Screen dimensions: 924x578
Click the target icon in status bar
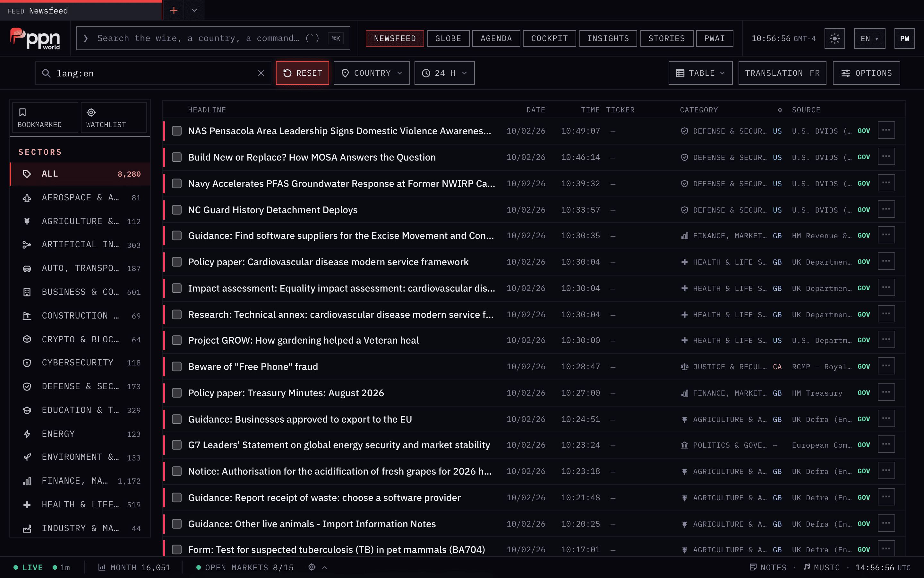pyautogui.click(x=312, y=567)
